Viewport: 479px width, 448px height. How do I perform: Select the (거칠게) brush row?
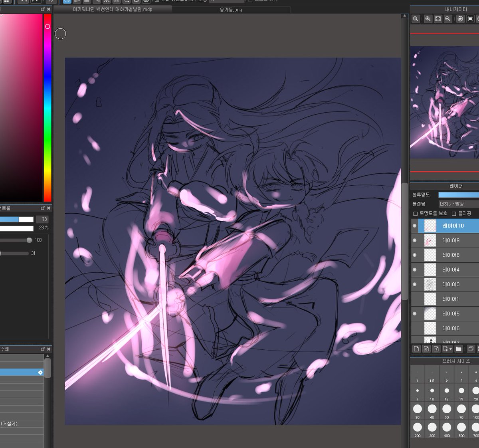[22, 423]
